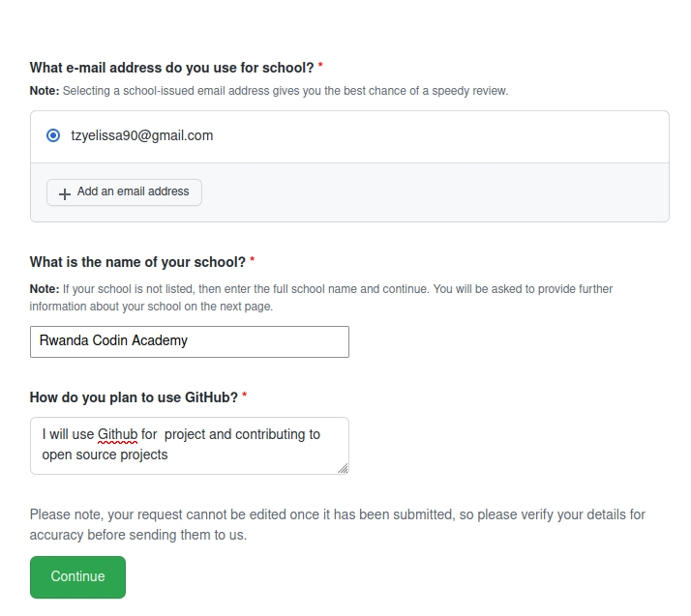The height and width of the screenshot is (616, 691).
Task: Click the tzyelissa90@gmail.com email label
Action: pos(142,135)
